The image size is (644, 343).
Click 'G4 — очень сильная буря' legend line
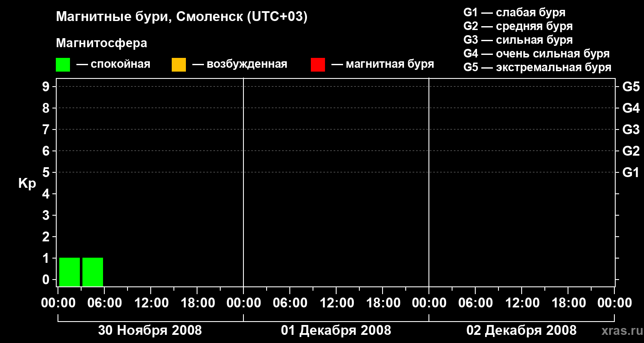point(537,54)
